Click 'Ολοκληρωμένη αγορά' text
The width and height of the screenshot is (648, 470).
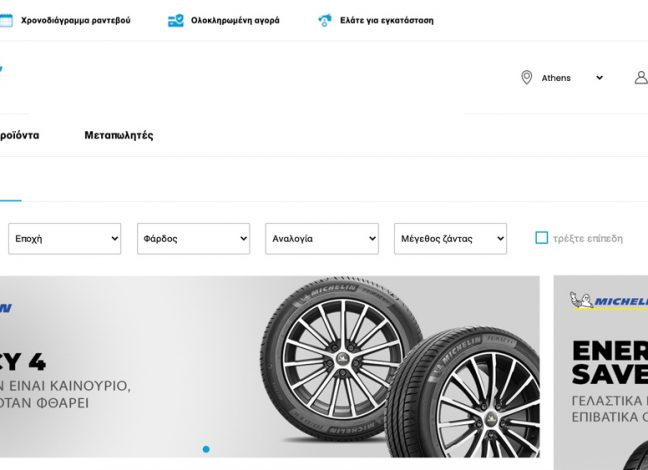click(235, 20)
